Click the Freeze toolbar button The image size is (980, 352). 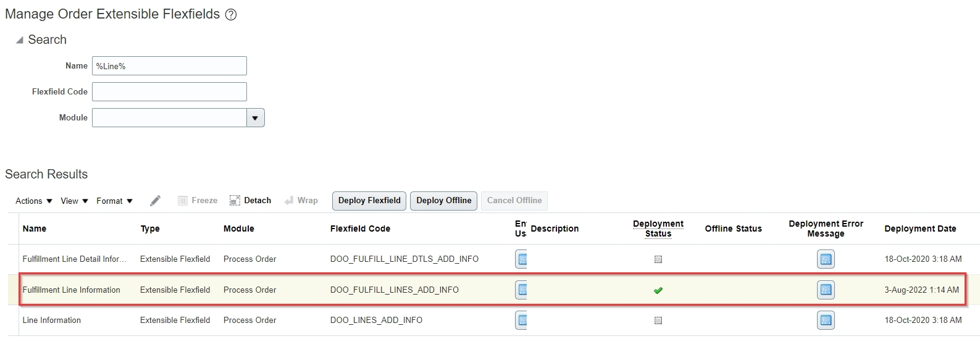click(198, 201)
